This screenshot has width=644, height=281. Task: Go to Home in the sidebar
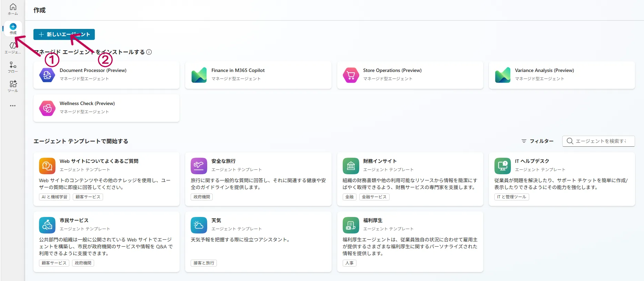pyautogui.click(x=13, y=9)
